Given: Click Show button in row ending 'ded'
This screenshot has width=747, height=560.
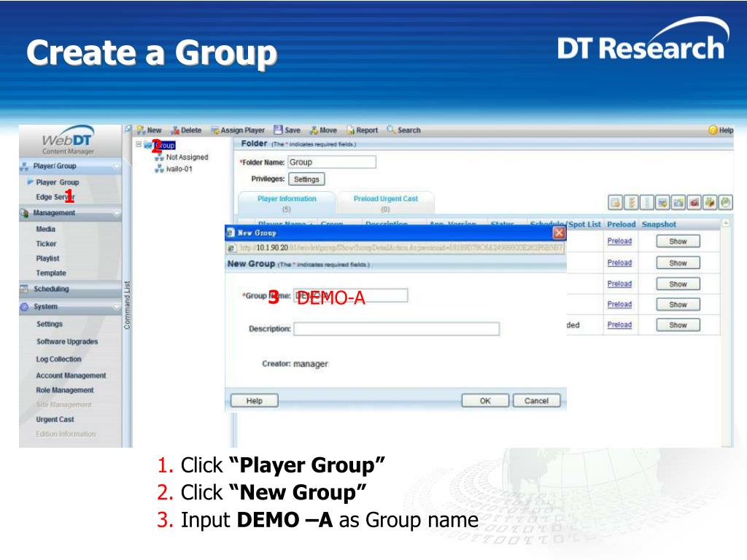Looking at the screenshot, I should (x=678, y=325).
